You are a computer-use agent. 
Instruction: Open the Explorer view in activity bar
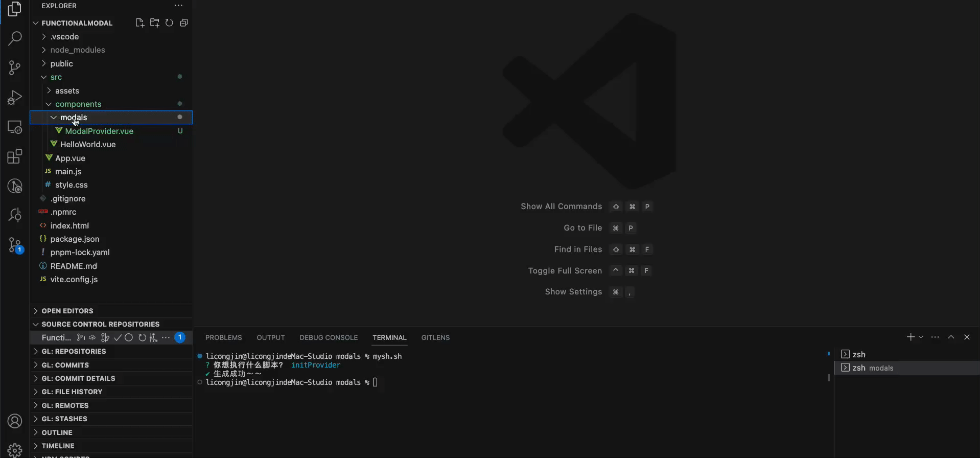15,9
